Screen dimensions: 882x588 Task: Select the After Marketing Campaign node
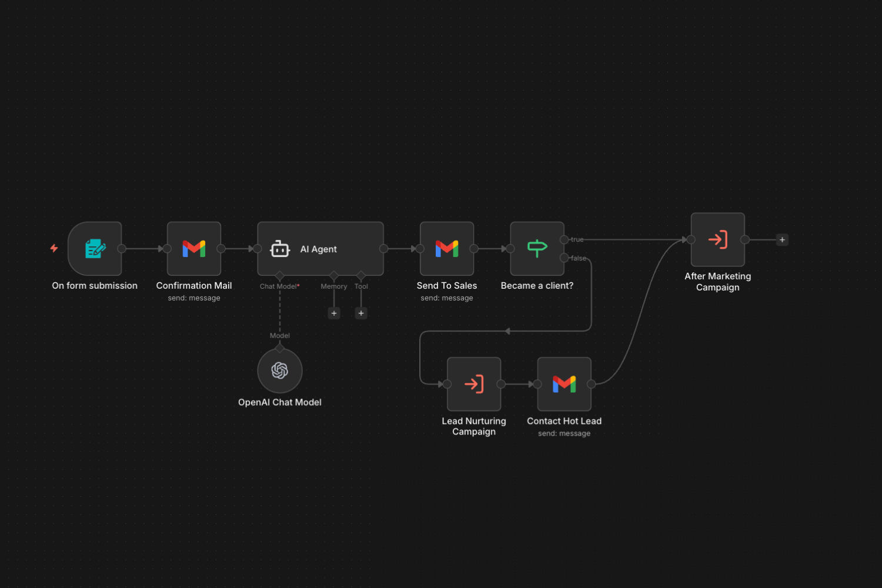coord(717,239)
